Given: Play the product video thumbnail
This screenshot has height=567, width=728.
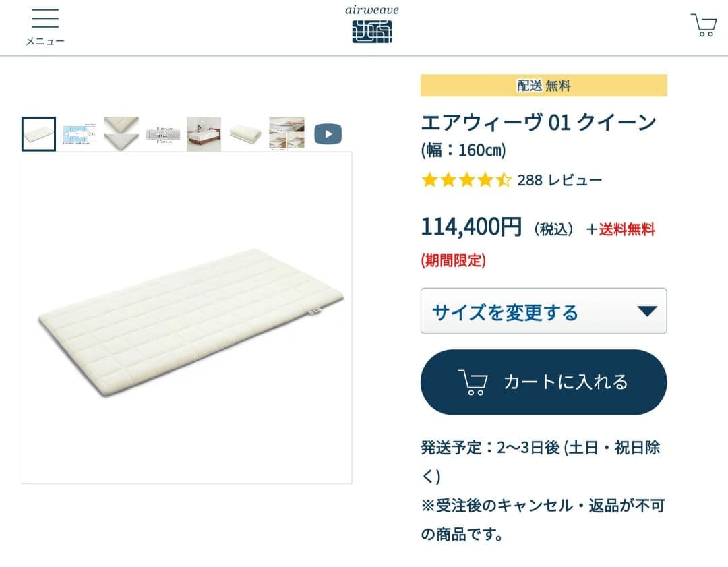Looking at the screenshot, I should pos(328,134).
